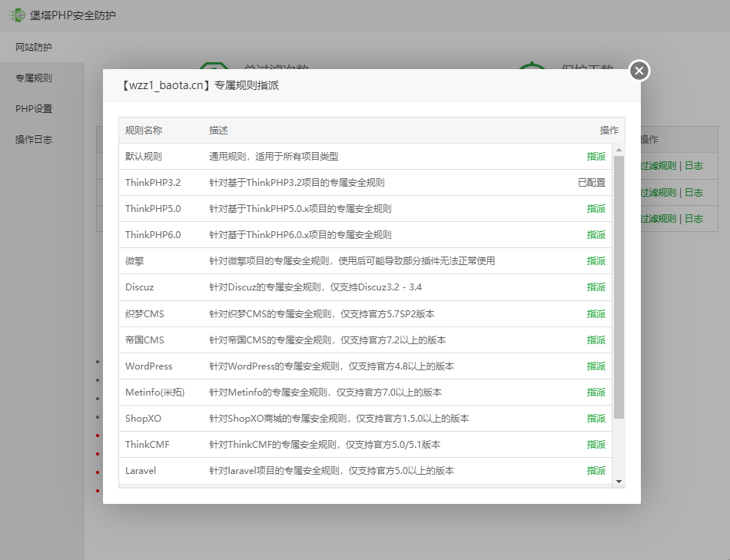Click the 微擎 description about plugins
The image size is (730, 560).
pos(352,260)
